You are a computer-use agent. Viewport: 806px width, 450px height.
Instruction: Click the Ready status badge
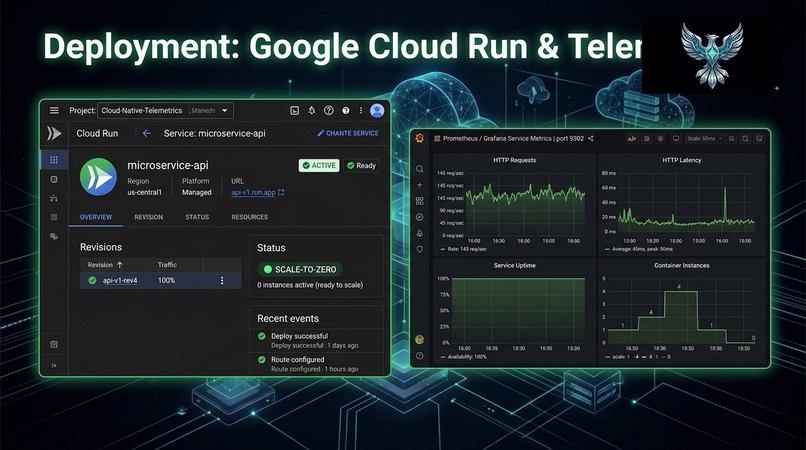361,166
